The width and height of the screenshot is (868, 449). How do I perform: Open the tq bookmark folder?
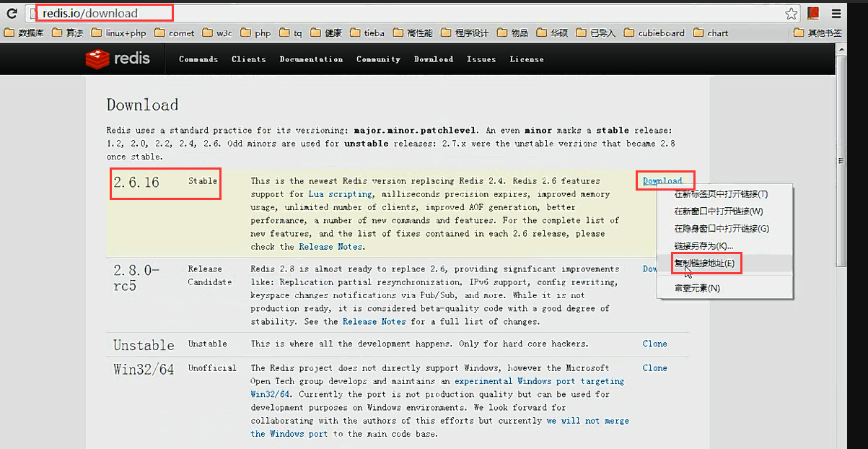[x=291, y=32]
